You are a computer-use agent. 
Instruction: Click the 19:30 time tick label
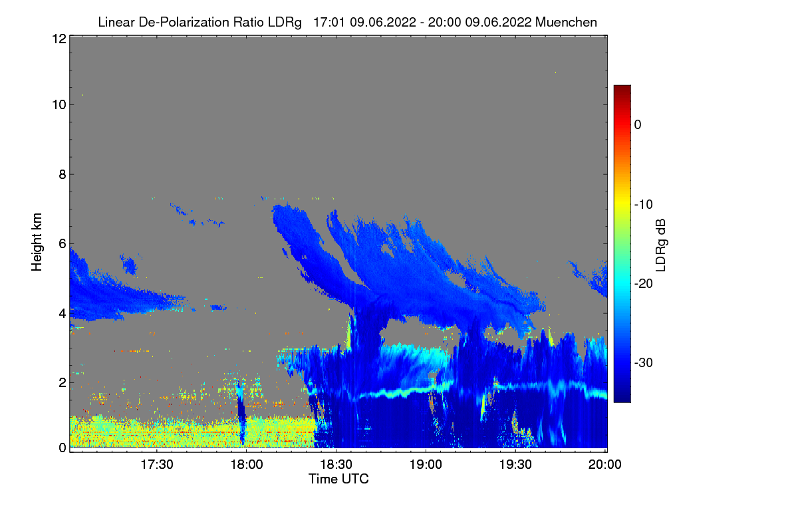pyautogui.click(x=515, y=464)
